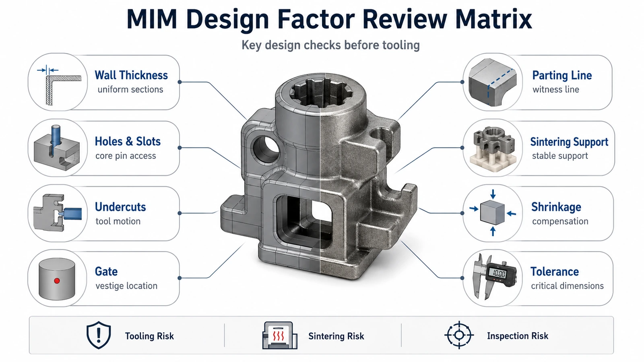The height and width of the screenshot is (362, 644).
Task: Select the 'Gate' heading
Action: pyautogui.click(x=106, y=271)
